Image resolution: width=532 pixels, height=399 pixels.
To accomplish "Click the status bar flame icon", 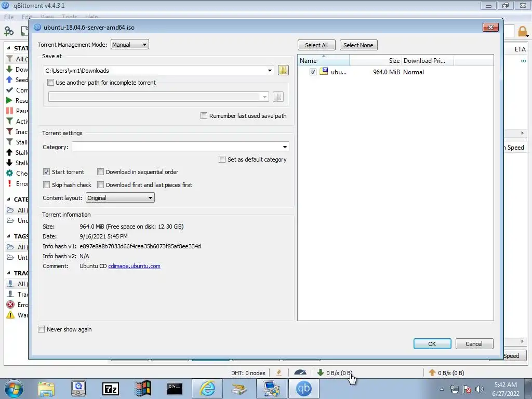I will 279,373.
